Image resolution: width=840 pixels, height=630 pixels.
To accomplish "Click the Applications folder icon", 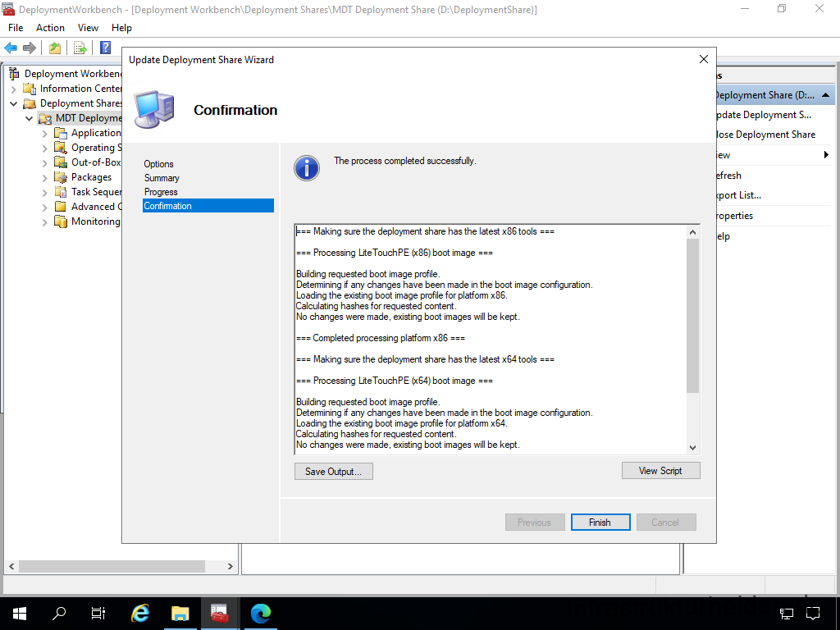I will [x=61, y=133].
